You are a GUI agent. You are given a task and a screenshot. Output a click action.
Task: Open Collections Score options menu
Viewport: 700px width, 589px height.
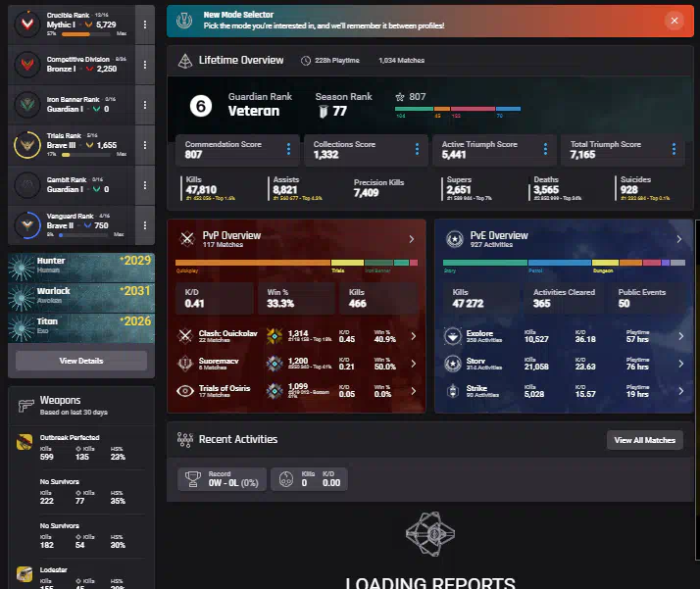(417, 149)
